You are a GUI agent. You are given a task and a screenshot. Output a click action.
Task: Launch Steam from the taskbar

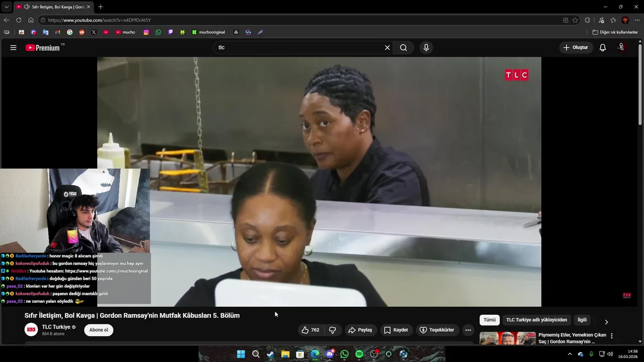(x=270, y=354)
